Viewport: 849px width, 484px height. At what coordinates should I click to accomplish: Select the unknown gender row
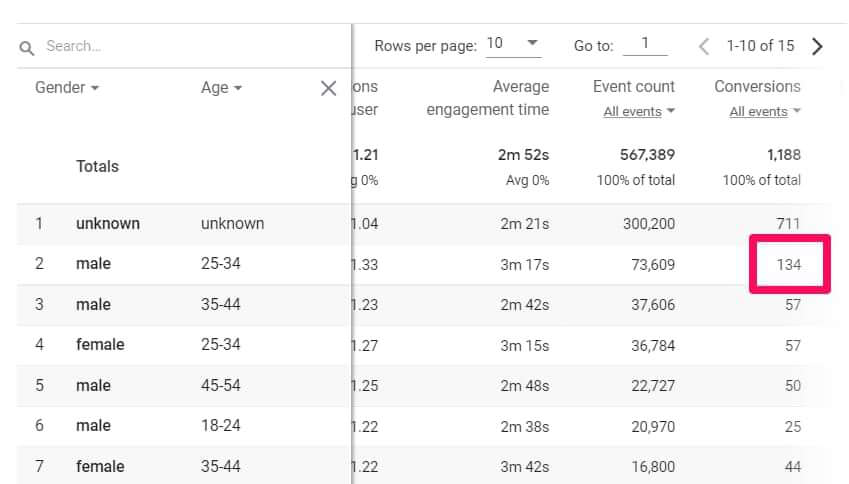pyautogui.click(x=107, y=224)
